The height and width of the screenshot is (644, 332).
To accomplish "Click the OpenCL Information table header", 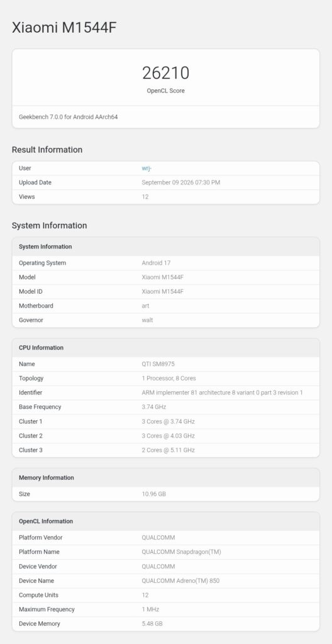I will [166, 521].
